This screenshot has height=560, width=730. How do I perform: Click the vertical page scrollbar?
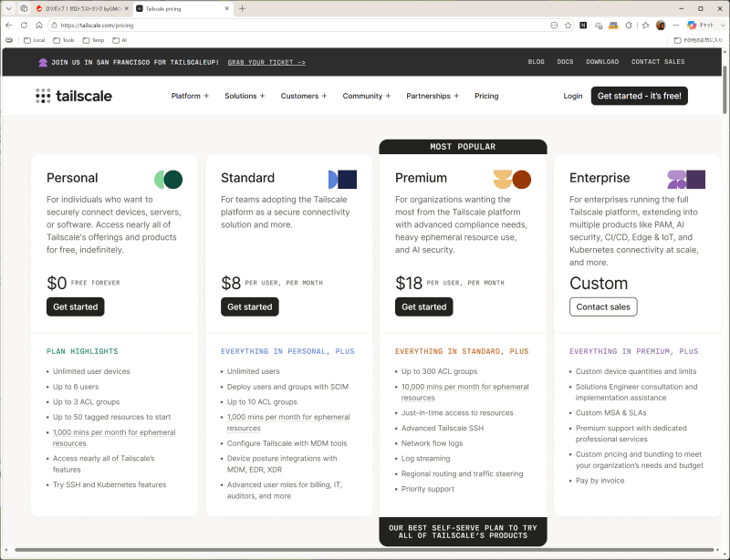[x=725, y=89]
